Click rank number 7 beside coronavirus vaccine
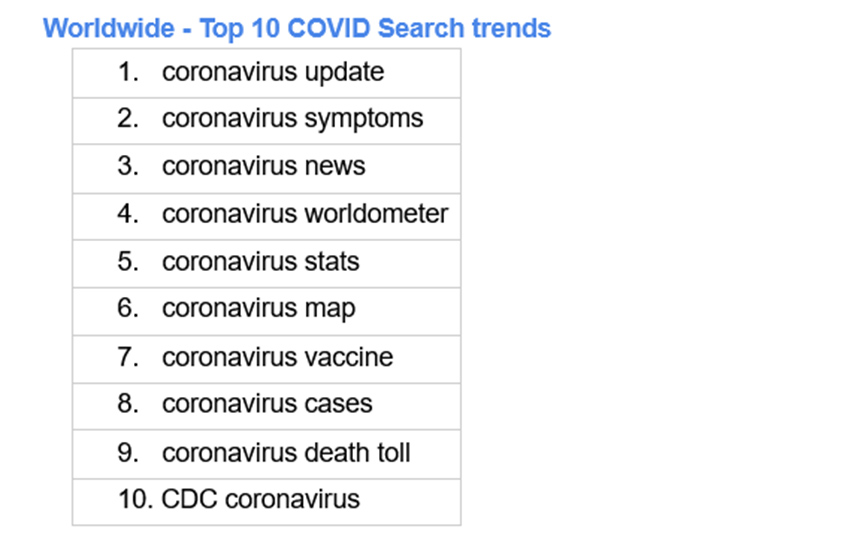 127,357
